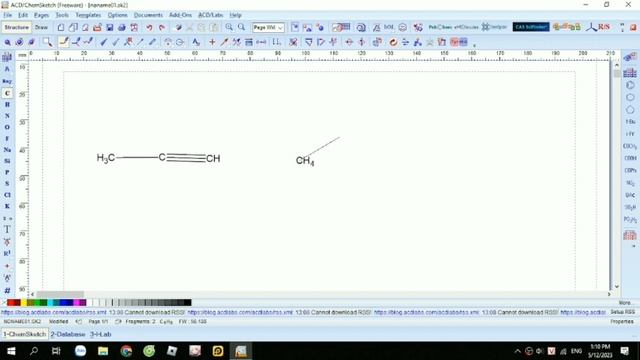Click the More colors button
Viewport: 640px width, 360px height.
tap(624, 303)
